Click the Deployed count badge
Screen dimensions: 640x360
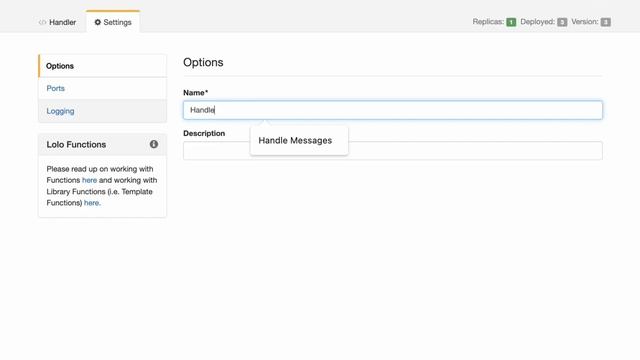[562, 22]
